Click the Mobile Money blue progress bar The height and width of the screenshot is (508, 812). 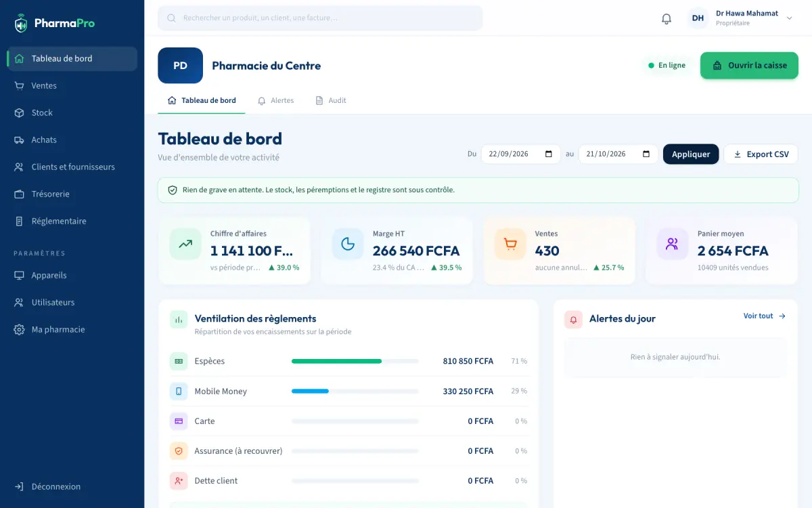coord(310,391)
